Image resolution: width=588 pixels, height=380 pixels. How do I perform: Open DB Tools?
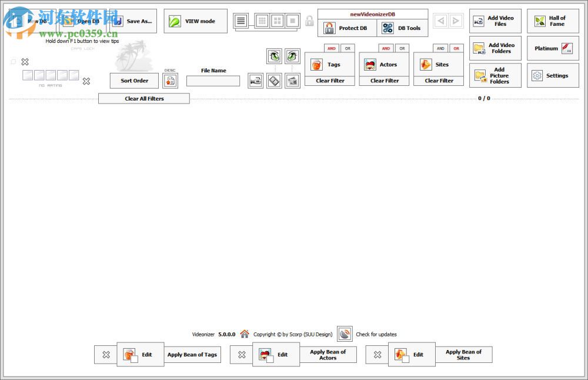coord(402,28)
